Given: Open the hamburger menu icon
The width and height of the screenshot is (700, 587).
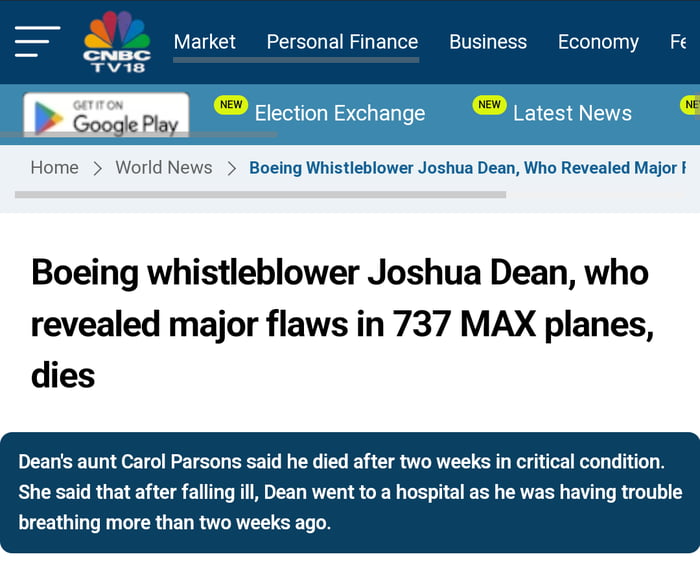Looking at the screenshot, I should (37, 41).
